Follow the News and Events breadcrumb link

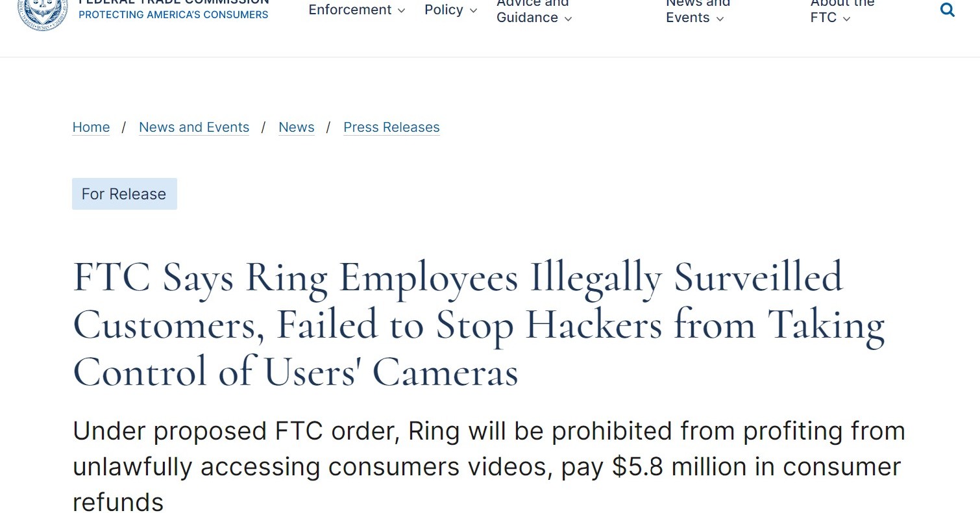[x=194, y=127]
